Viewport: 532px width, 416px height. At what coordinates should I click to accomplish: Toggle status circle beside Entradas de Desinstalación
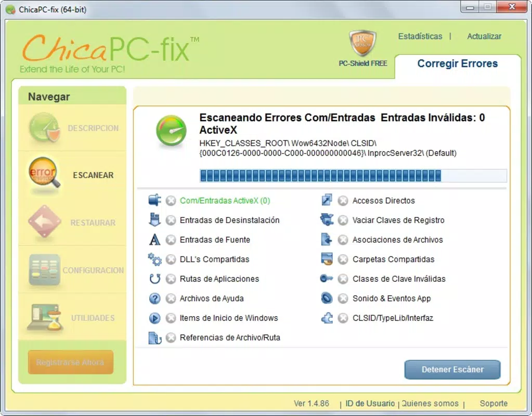[171, 220]
